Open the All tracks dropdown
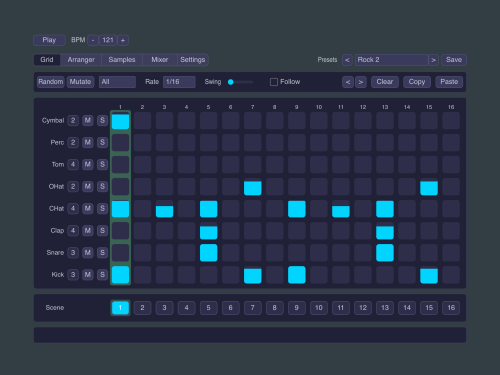The width and height of the screenshot is (500, 375). tap(117, 82)
